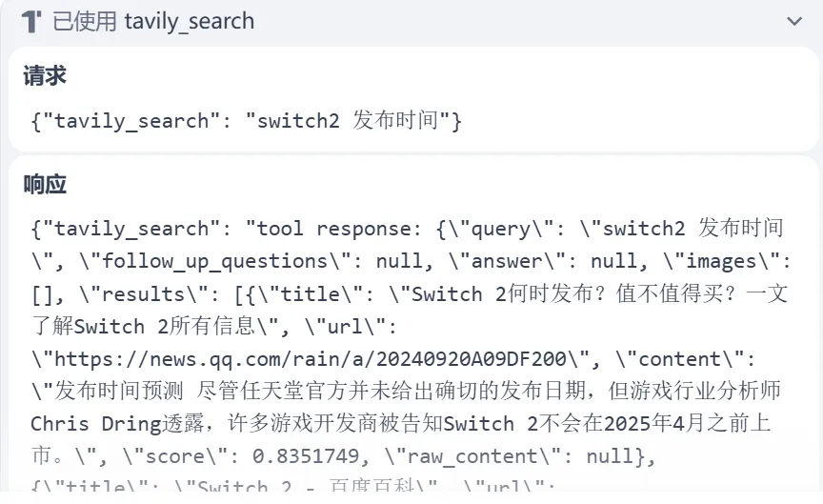Click the tavily_search tool icon in header
This screenshot has width=823, height=504.
click(31, 21)
